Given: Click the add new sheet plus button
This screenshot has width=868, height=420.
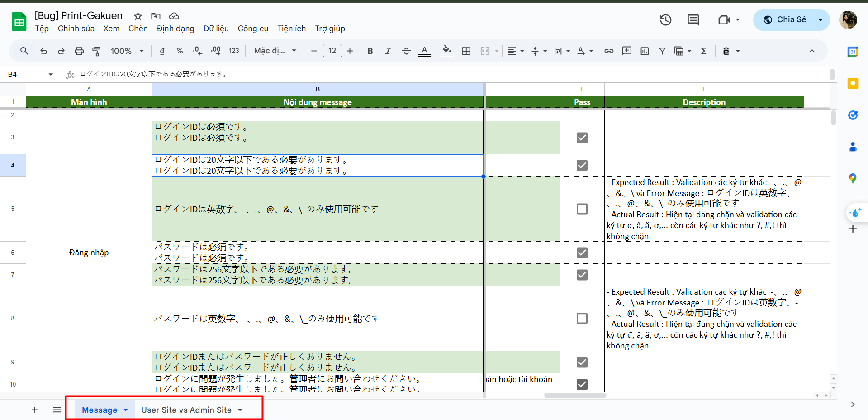Looking at the screenshot, I should coord(34,410).
